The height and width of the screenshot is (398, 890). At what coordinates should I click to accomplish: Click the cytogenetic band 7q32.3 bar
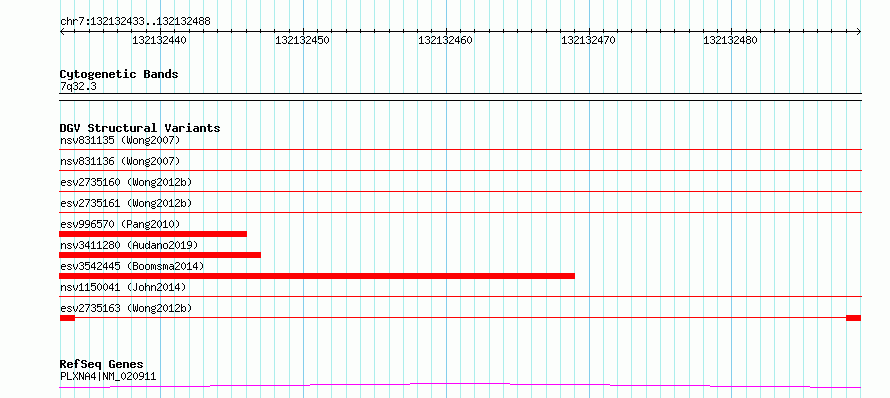(460, 97)
